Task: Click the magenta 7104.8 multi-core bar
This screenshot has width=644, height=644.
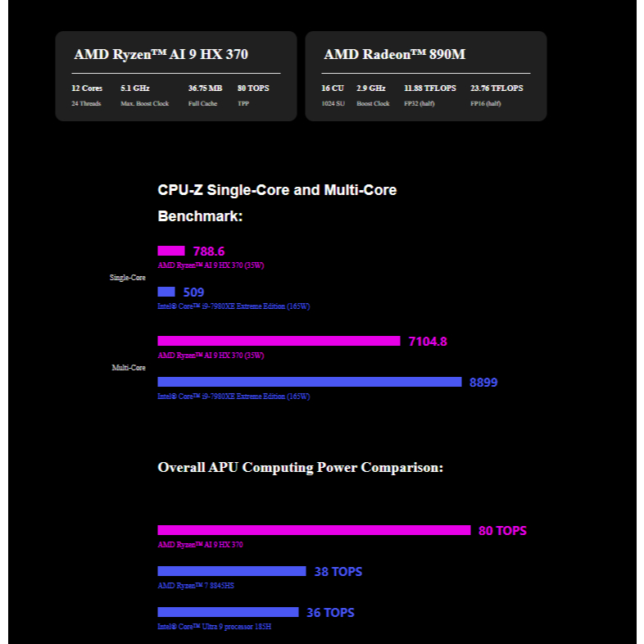Action: coord(279,341)
